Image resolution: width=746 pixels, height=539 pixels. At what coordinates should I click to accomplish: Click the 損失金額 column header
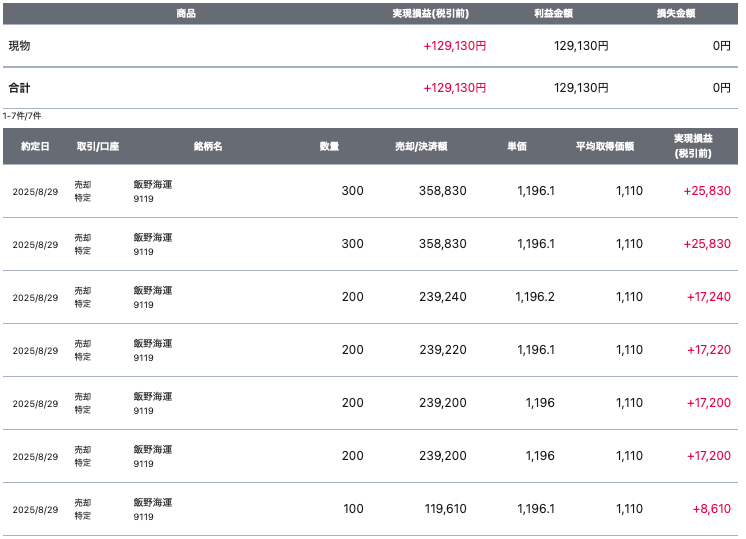point(676,14)
